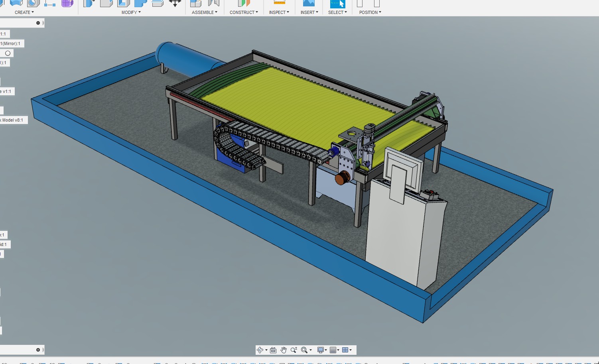This screenshot has width=599, height=364.
Task: Open the POSITION menu
Action: [370, 12]
